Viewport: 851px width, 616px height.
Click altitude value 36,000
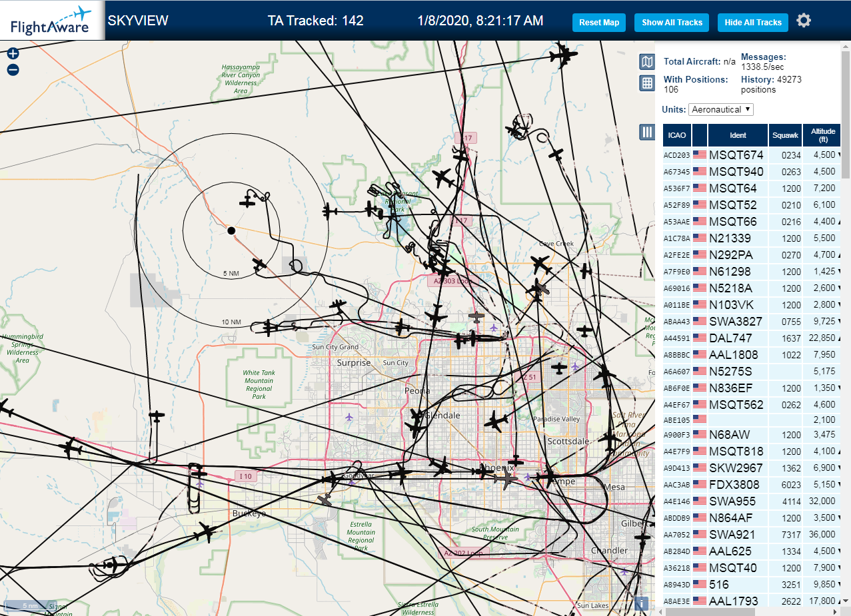(822, 535)
